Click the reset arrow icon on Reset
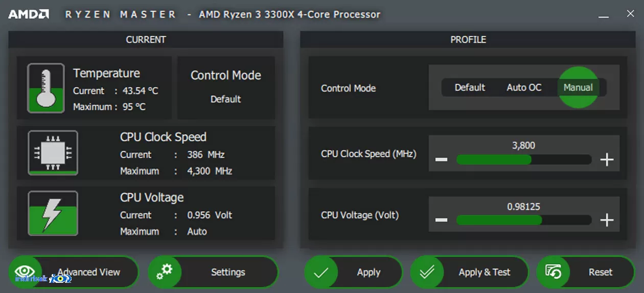Image resolution: width=644 pixels, height=293 pixels. pyautogui.click(x=553, y=272)
